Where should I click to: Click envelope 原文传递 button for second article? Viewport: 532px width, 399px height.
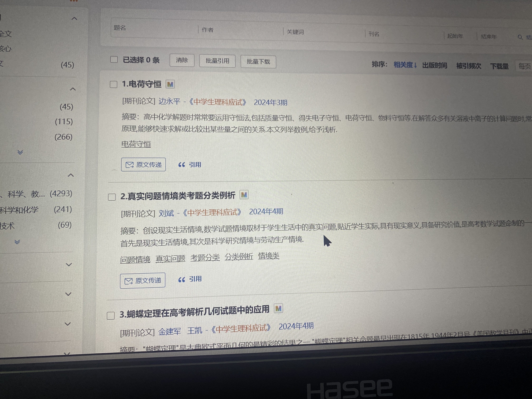143,280
